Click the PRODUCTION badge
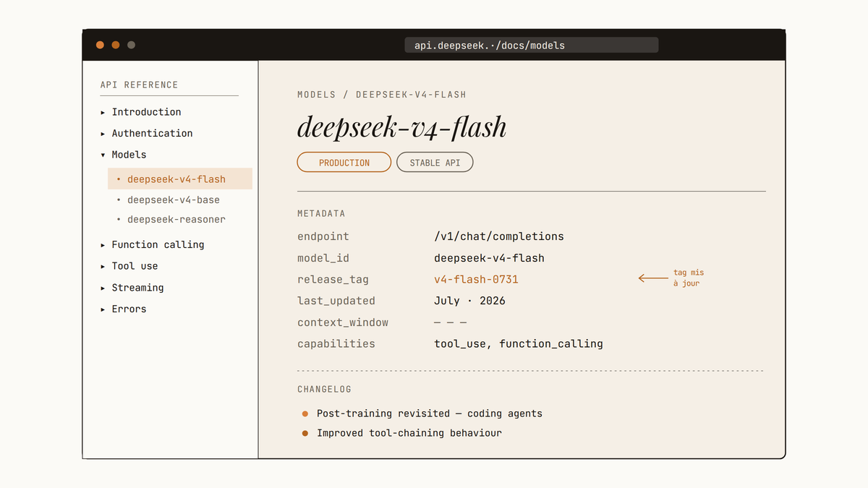 (x=344, y=163)
